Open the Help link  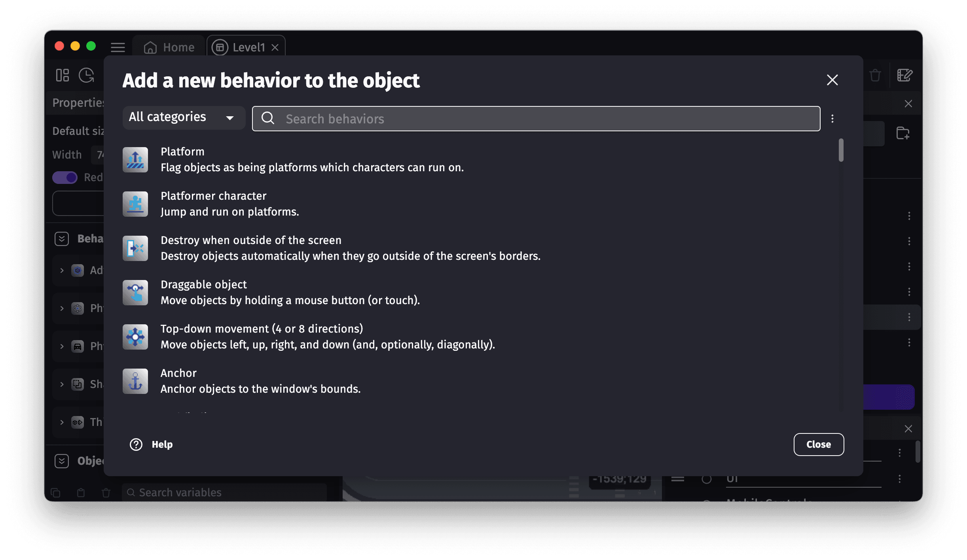(151, 444)
